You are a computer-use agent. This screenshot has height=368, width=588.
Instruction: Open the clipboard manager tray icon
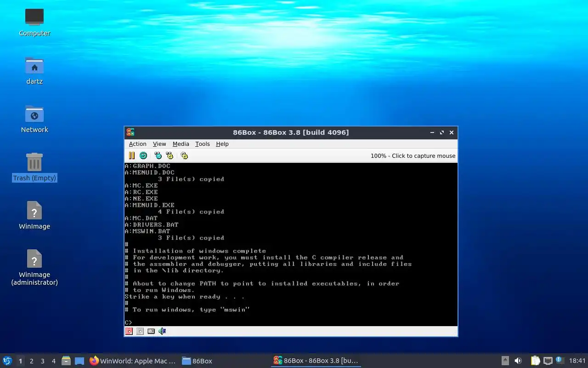pos(535,361)
